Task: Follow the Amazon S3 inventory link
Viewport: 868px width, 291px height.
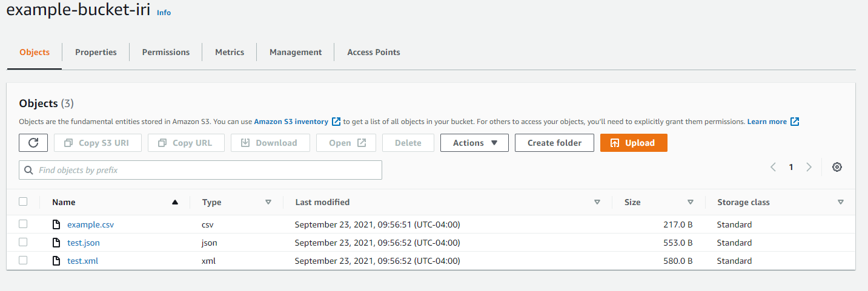Action: coord(291,122)
